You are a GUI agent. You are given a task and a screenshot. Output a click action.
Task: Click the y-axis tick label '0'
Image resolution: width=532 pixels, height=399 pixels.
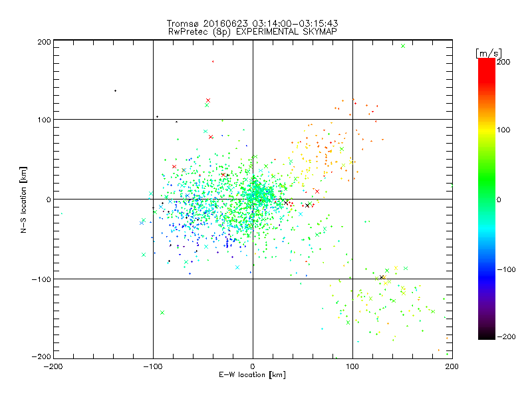click(49, 199)
